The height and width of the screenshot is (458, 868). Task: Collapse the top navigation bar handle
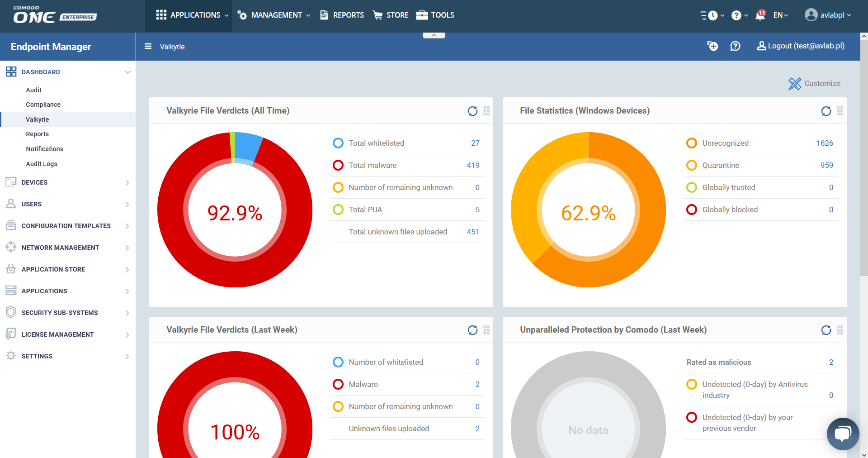pos(434,35)
